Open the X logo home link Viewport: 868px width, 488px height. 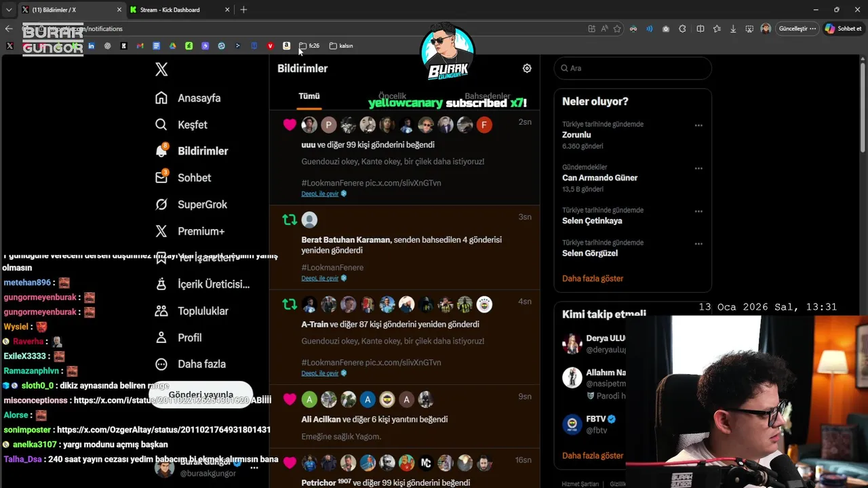tap(161, 69)
